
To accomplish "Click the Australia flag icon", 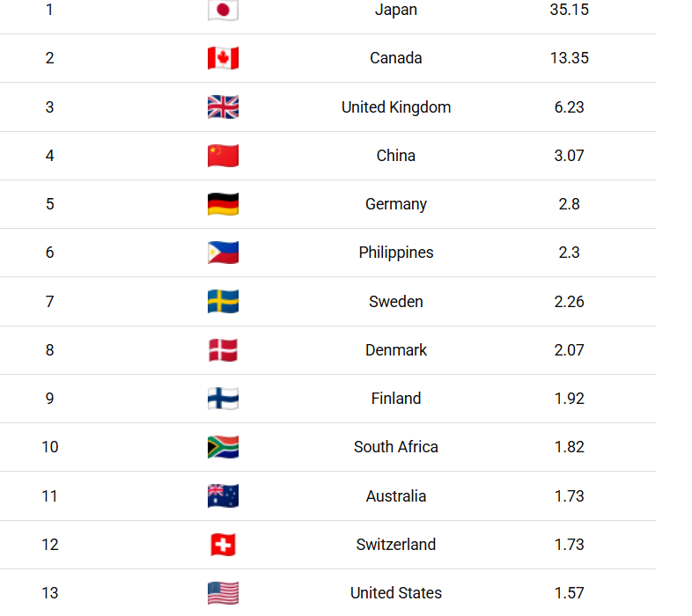I will [x=223, y=496].
